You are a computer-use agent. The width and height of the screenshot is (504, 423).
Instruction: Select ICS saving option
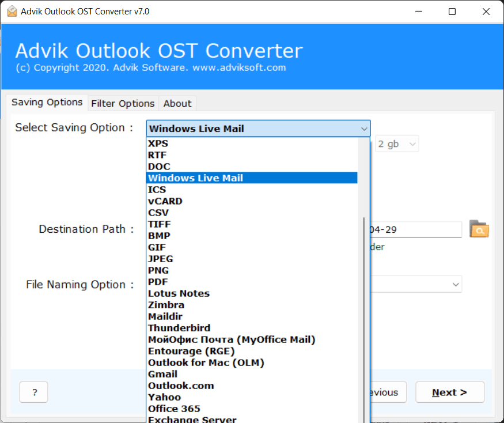[x=252, y=190]
